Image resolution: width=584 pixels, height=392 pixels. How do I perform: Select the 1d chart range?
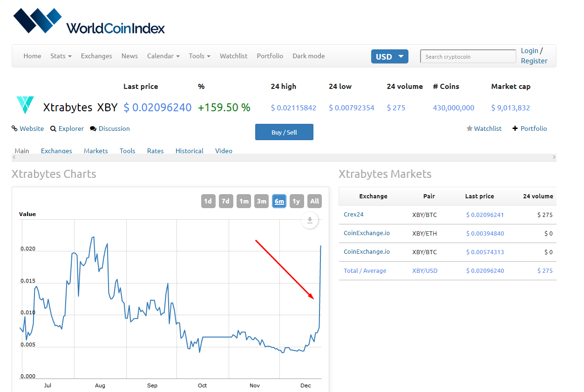(208, 201)
